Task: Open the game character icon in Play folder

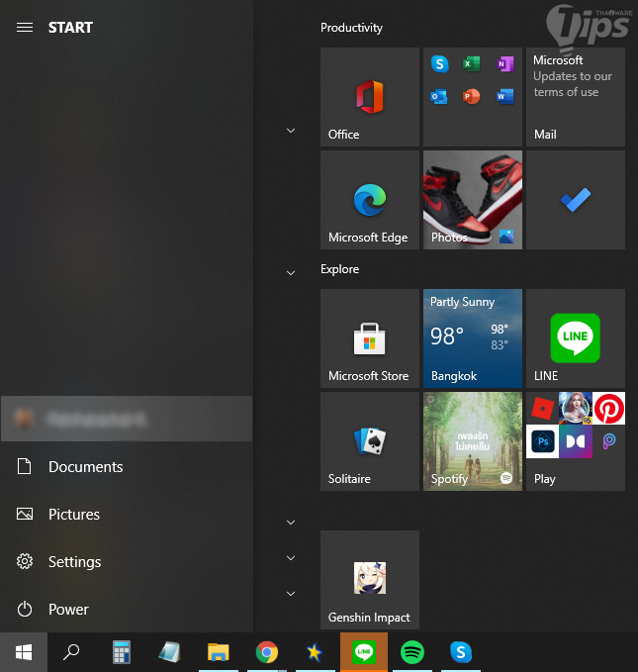Action: click(576, 409)
